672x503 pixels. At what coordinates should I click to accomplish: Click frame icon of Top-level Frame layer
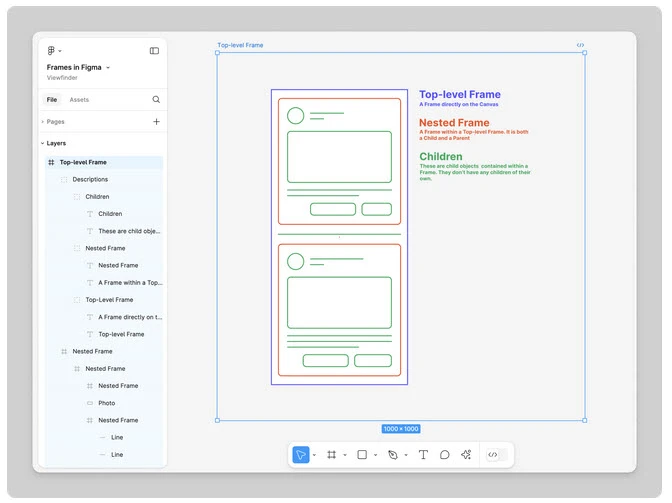51,162
